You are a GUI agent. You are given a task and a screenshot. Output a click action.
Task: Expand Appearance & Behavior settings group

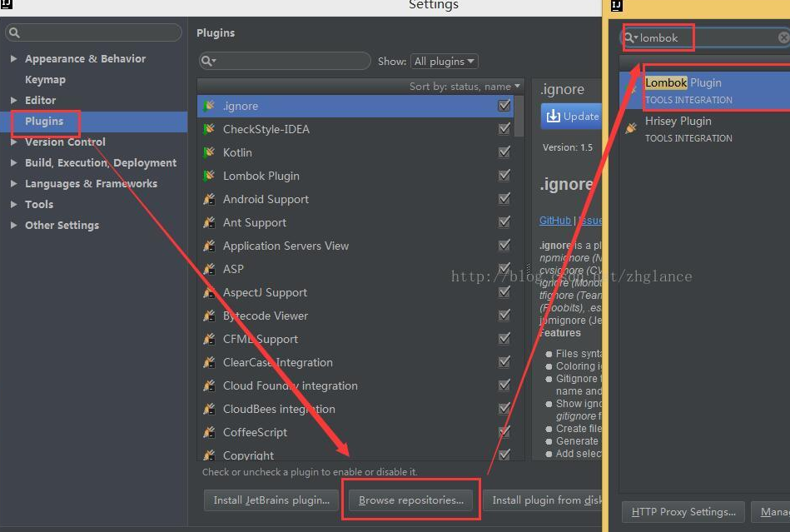[13, 58]
